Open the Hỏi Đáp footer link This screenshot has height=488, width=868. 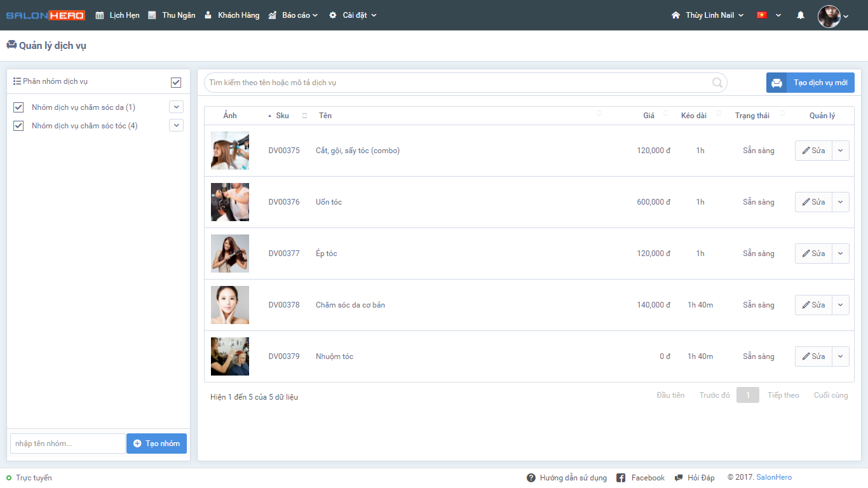[701, 478]
